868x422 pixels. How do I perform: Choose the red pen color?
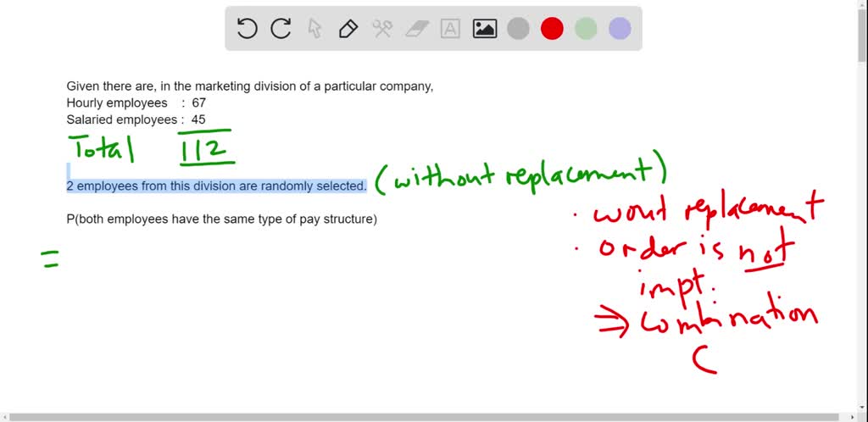552,28
